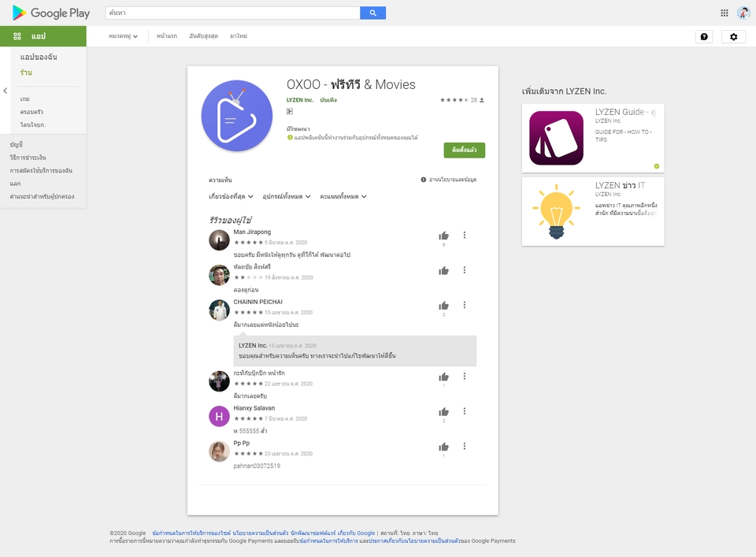
Task: Click the OXOO app icon
Action: (x=237, y=116)
